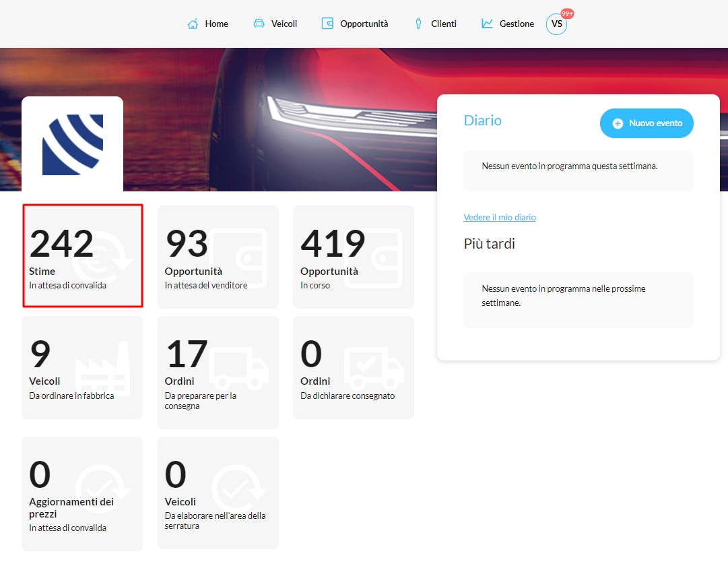Open Gestione menu item

(508, 24)
